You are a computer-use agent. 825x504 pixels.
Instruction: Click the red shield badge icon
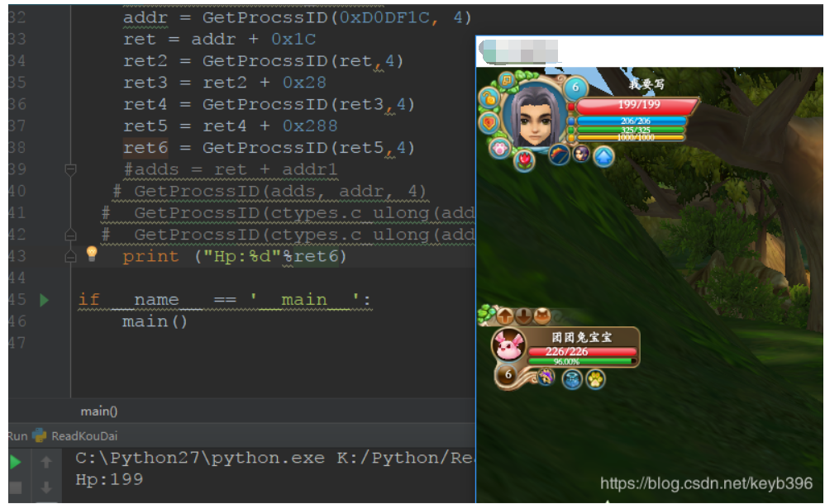point(489,123)
